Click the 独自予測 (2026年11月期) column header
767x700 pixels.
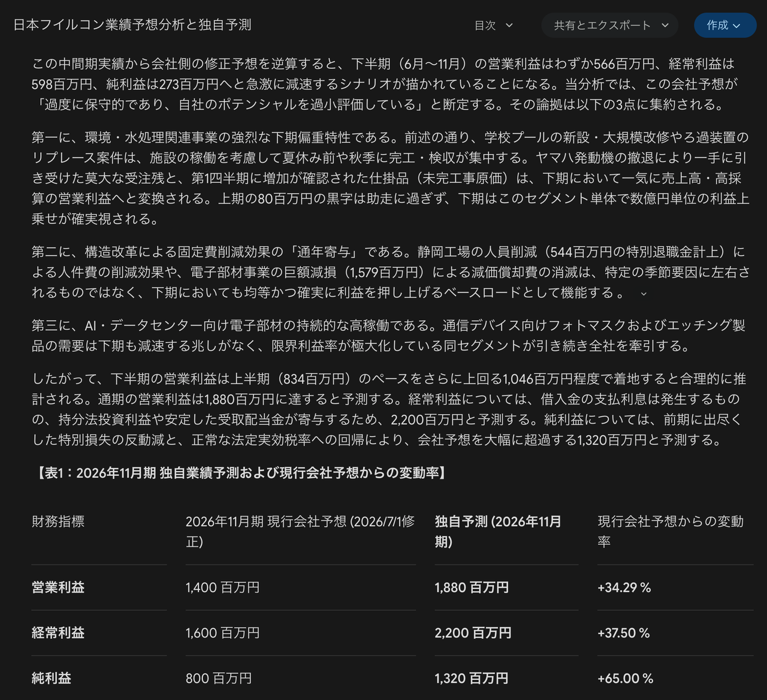click(x=499, y=532)
